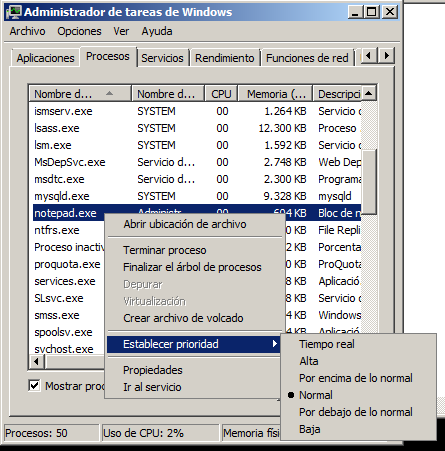
Task: Open the Ver menu
Action: [121, 31]
